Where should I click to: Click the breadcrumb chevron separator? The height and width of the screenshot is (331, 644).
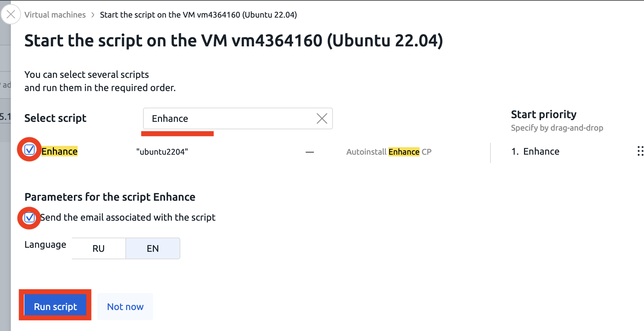click(x=93, y=15)
